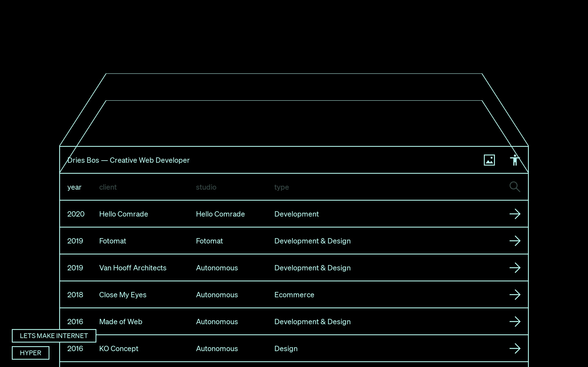Click arrow for Van Hooff Architects

(515, 268)
